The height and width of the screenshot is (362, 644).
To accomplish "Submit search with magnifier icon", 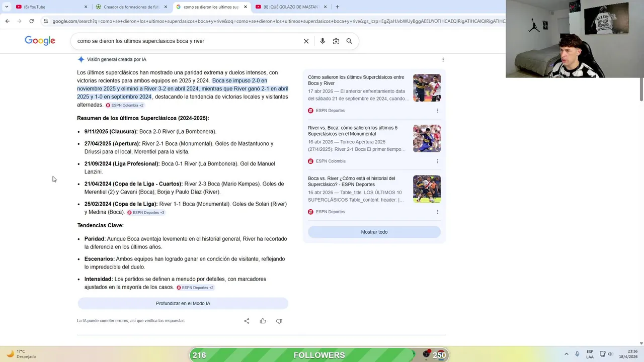I will point(349,41).
